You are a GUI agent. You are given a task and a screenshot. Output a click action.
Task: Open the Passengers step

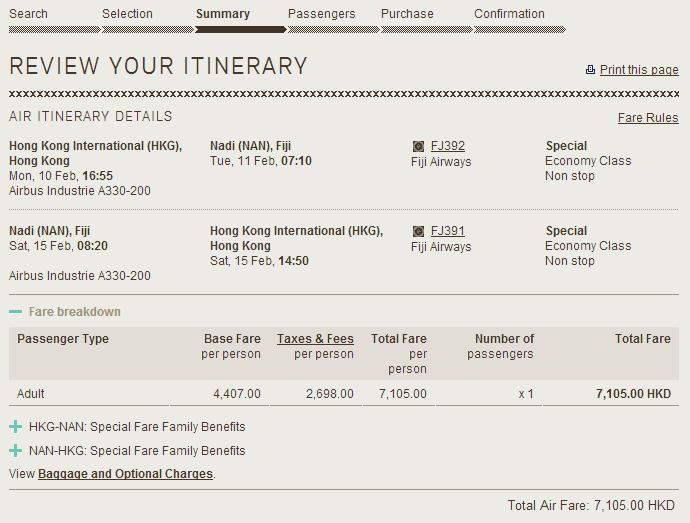[321, 14]
